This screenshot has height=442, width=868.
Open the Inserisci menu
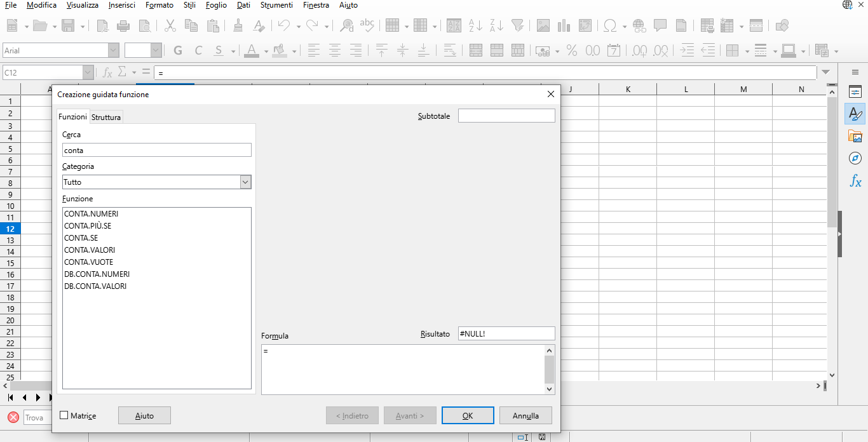click(121, 5)
